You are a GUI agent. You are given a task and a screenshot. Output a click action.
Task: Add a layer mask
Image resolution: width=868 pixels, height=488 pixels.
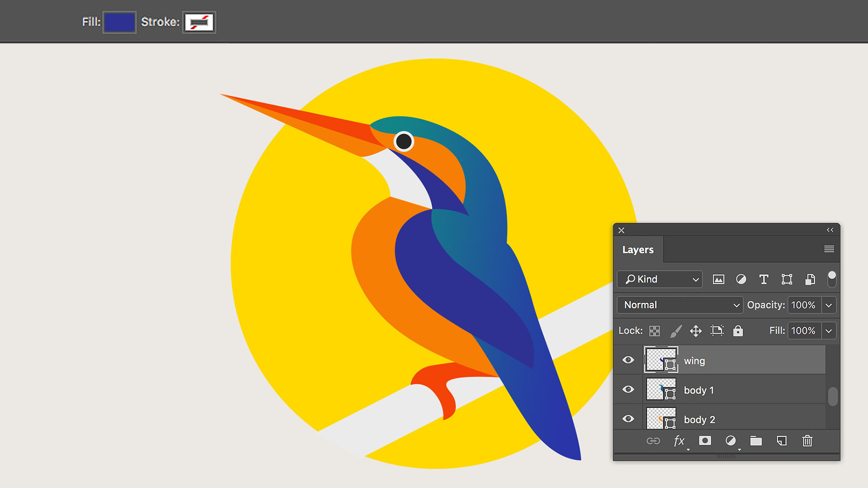[x=705, y=441]
